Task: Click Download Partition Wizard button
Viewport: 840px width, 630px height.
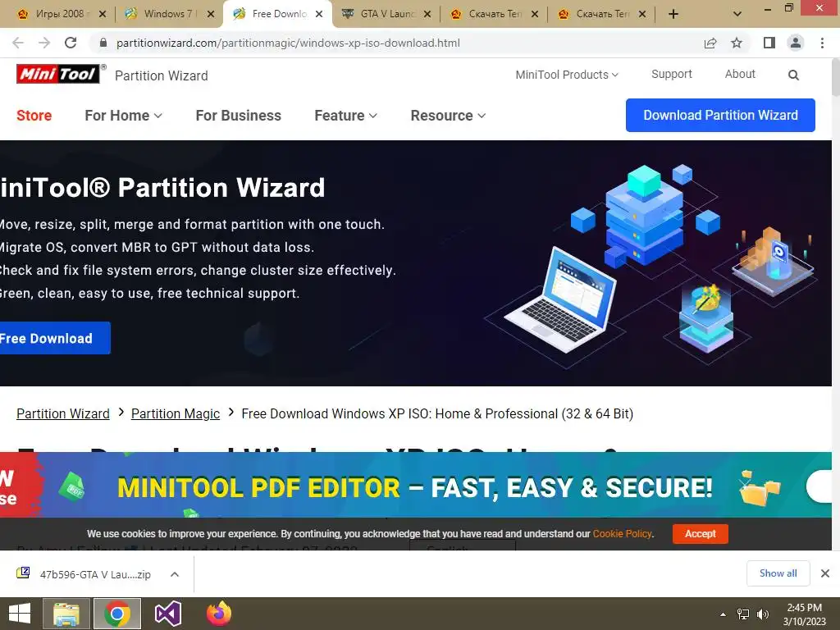Action: coord(720,115)
